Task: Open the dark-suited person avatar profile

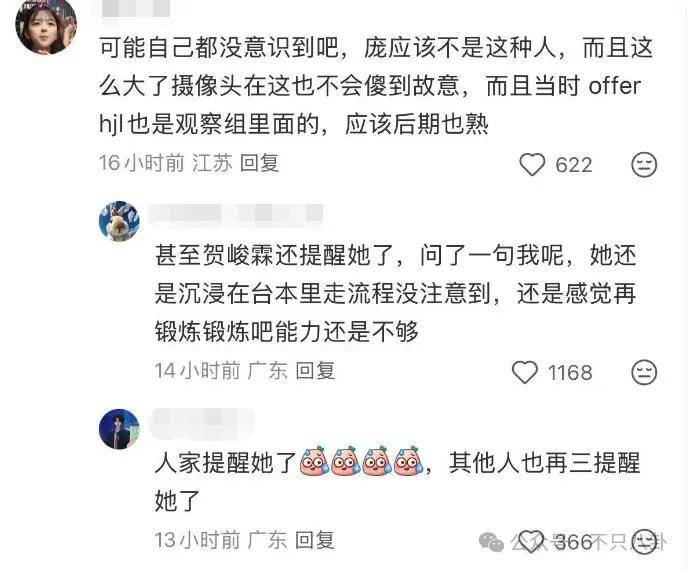Action: tap(119, 429)
